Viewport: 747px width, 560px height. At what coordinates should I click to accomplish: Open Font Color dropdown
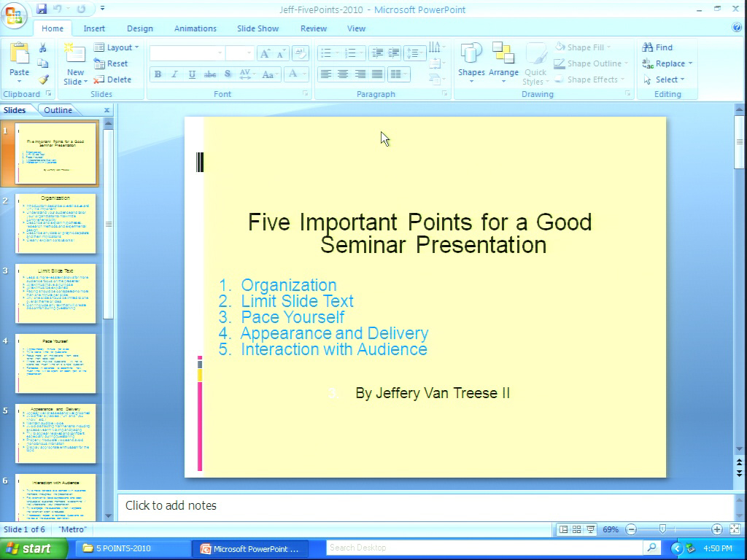[297, 74]
